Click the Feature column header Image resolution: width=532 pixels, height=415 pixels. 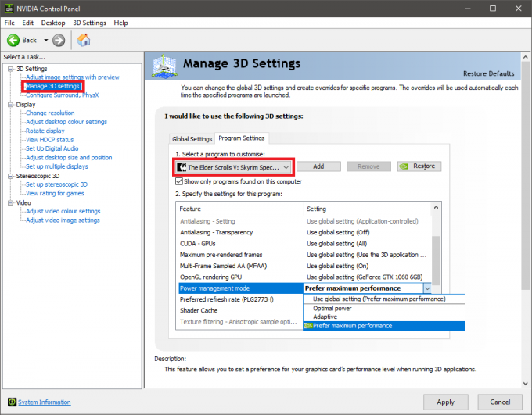(240, 209)
